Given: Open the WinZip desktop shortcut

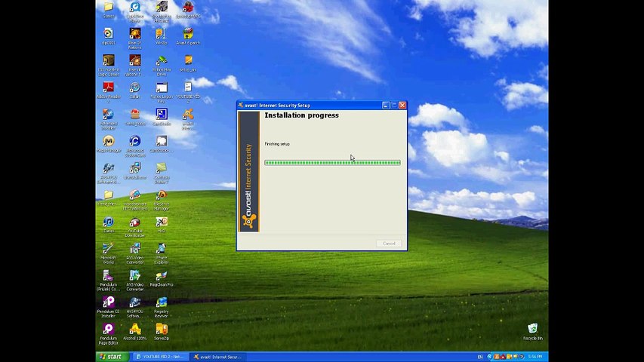Looking at the screenshot, I should pyautogui.click(x=161, y=35).
